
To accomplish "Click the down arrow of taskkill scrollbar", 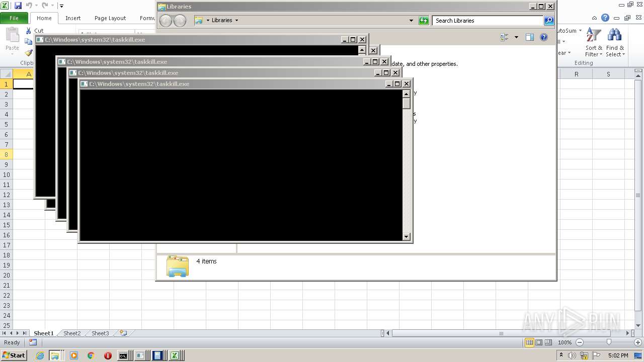I will 407,237.
